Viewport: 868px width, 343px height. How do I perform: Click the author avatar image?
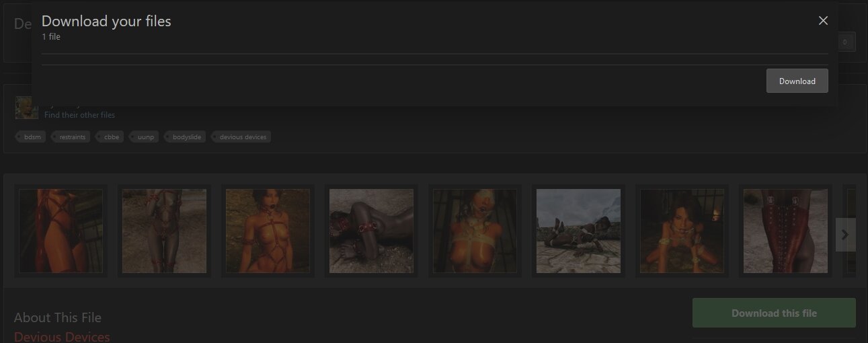coord(27,108)
